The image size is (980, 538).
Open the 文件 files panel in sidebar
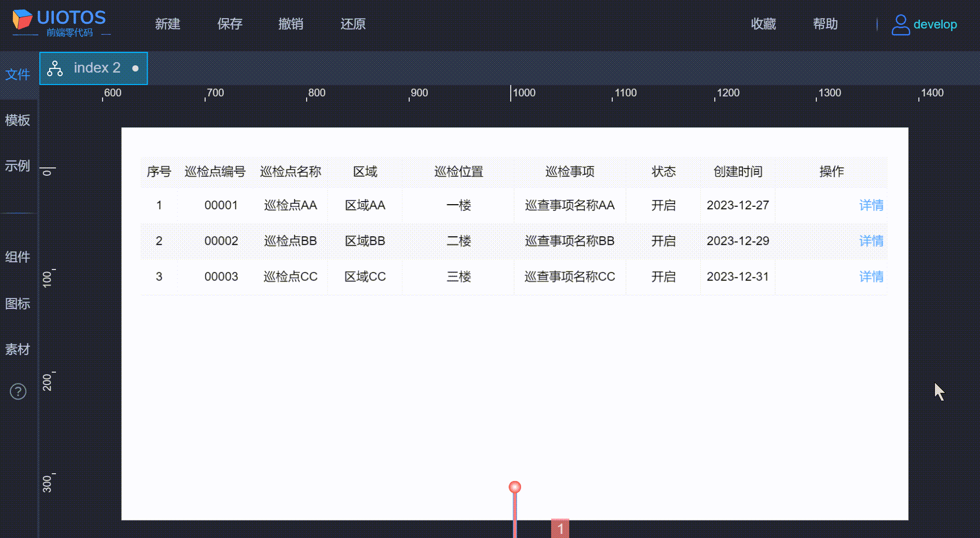[17, 75]
